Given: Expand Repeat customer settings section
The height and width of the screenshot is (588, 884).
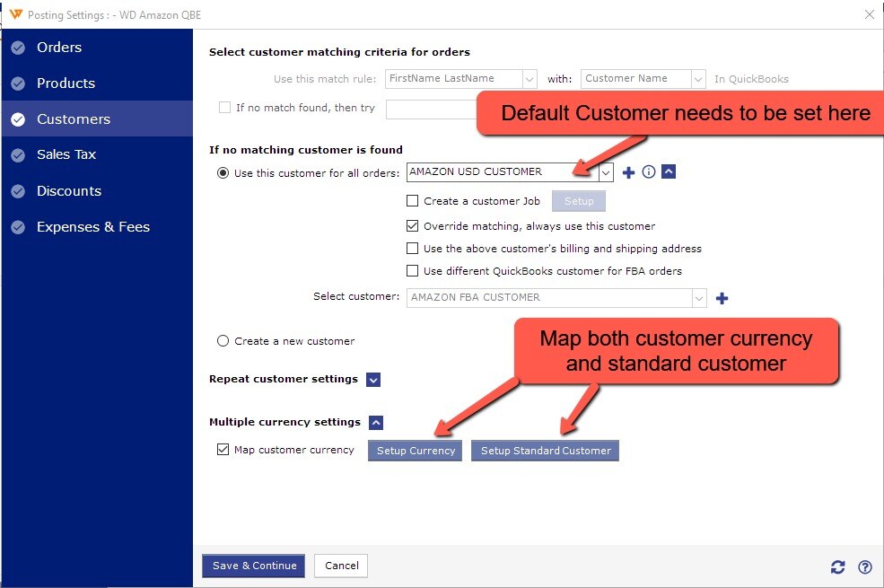Looking at the screenshot, I should pyautogui.click(x=373, y=380).
